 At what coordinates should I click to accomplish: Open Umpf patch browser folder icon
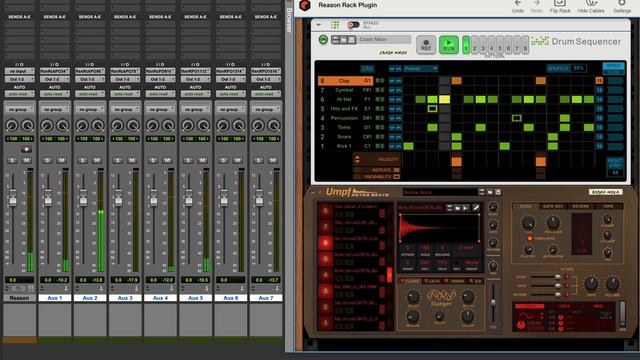[490, 192]
